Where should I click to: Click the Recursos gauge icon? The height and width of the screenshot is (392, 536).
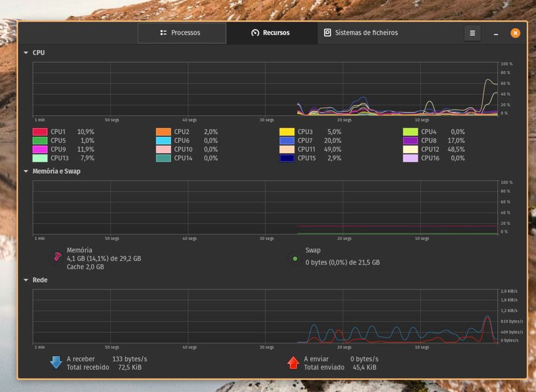(255, 33)
